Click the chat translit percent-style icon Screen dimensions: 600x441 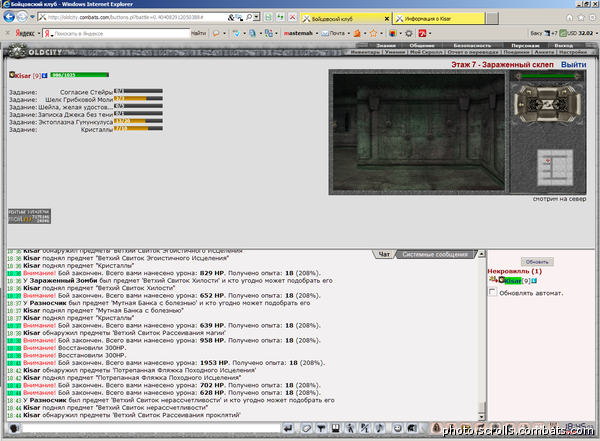[x=365, y=428]
